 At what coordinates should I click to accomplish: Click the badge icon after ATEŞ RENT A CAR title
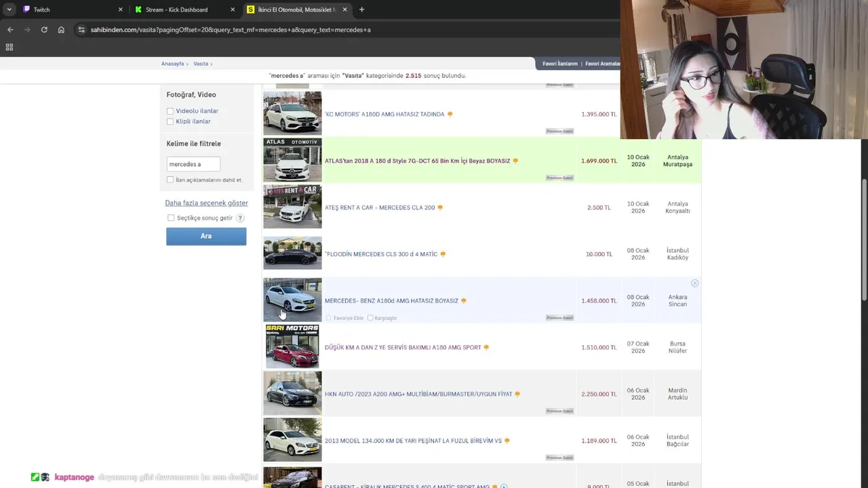[x=440, y=208]
